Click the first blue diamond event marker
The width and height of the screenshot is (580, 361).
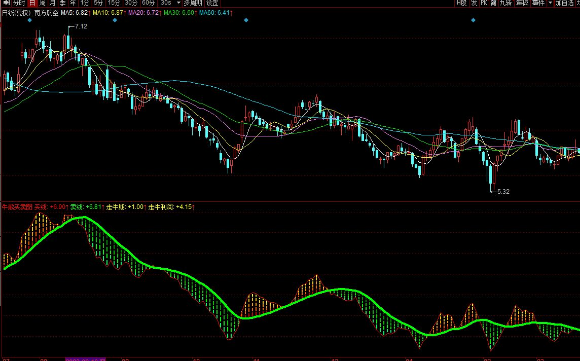click(x=30, y=20)
